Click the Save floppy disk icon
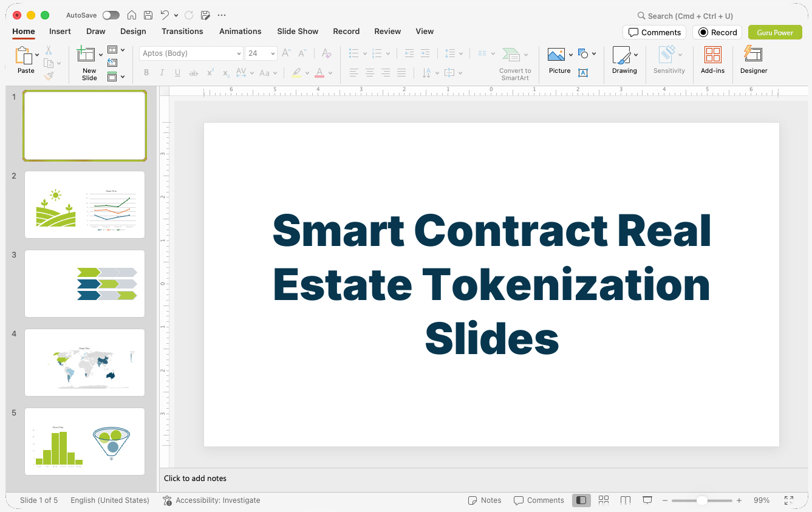The height and width of the screenshot is (512, 812). [148, 15]
